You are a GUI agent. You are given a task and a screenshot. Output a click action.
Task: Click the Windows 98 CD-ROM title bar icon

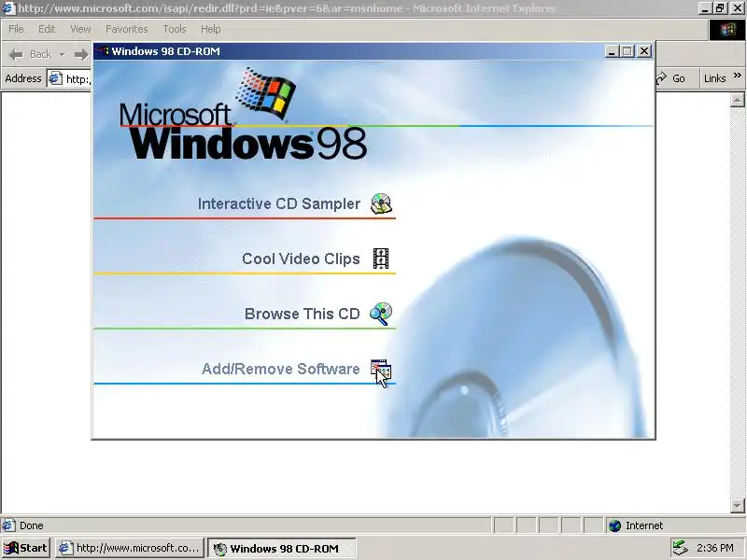103,51
